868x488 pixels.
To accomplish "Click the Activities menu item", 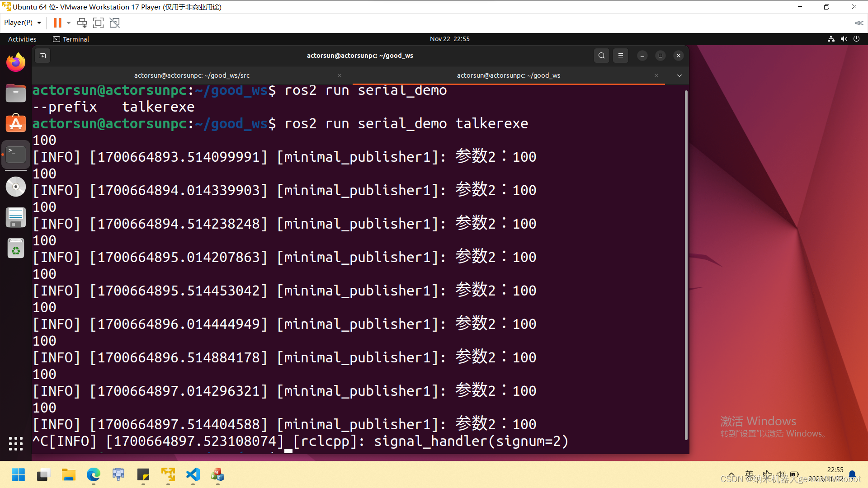I will click(22, 39).
